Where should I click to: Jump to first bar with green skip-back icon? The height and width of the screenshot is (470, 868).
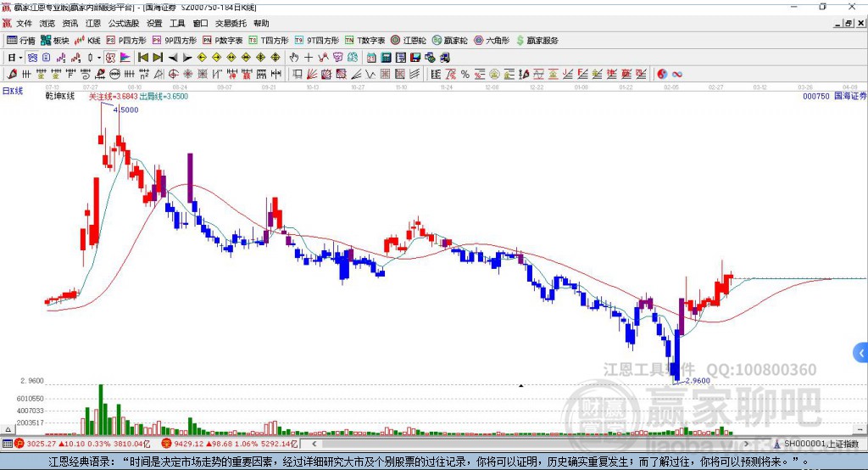click(x=143, y=58)
